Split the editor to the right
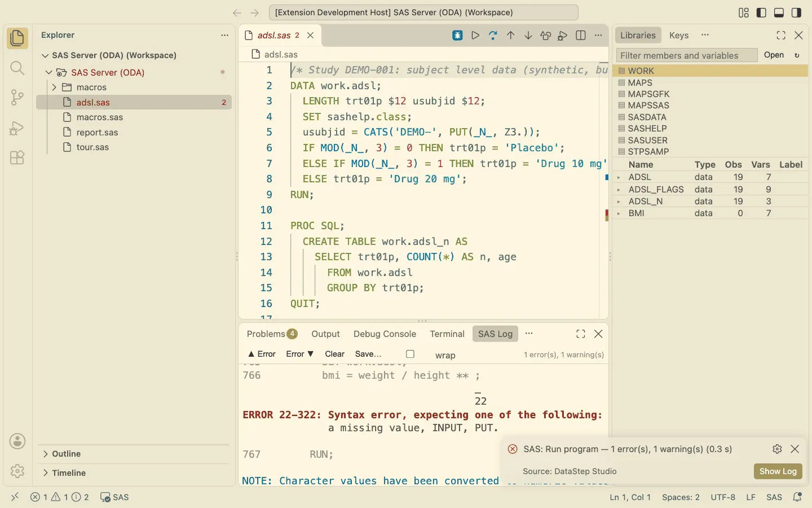This screenshot has height=508, width=812. point(581,36)
